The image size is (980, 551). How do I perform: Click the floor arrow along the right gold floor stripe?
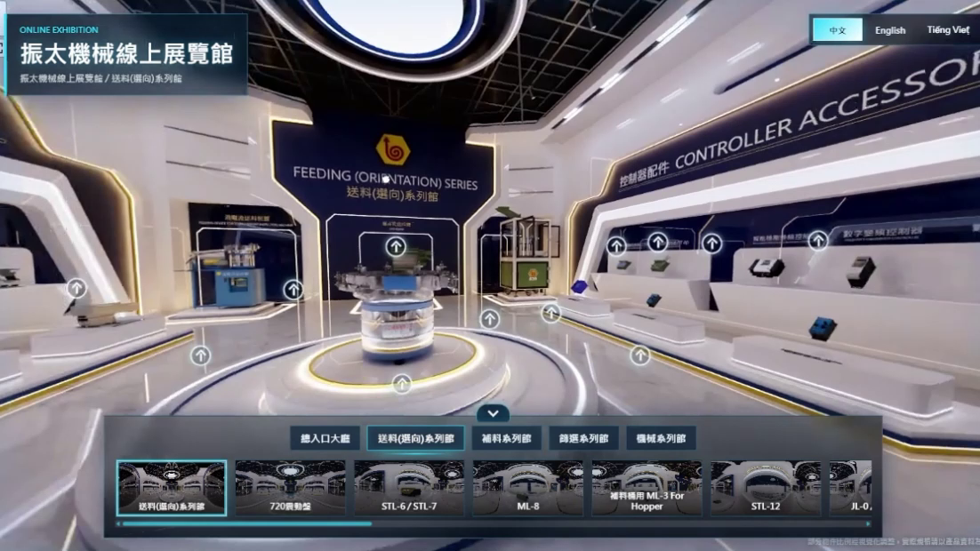click(639, 355)
